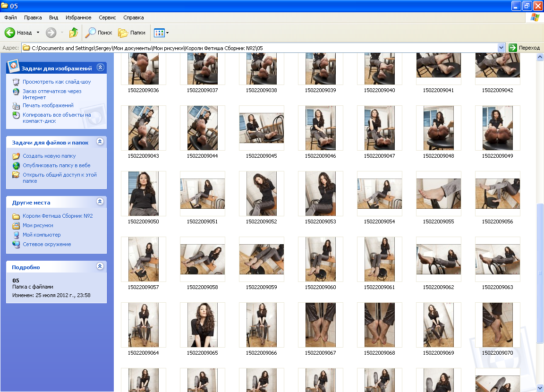
Task: Click the scrollbar down arrow
Action: pyautogui.click(x=540, y=387)
